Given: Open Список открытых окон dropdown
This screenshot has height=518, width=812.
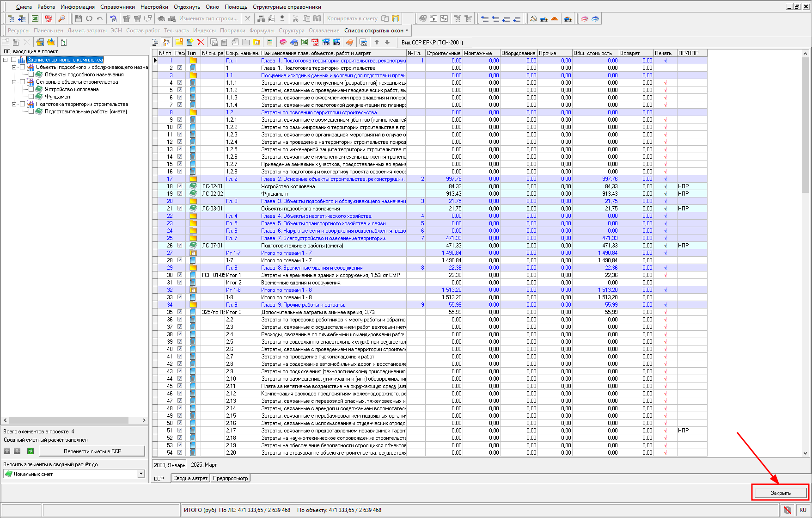Looking at the screenshot, I should [x=376, y=31].
